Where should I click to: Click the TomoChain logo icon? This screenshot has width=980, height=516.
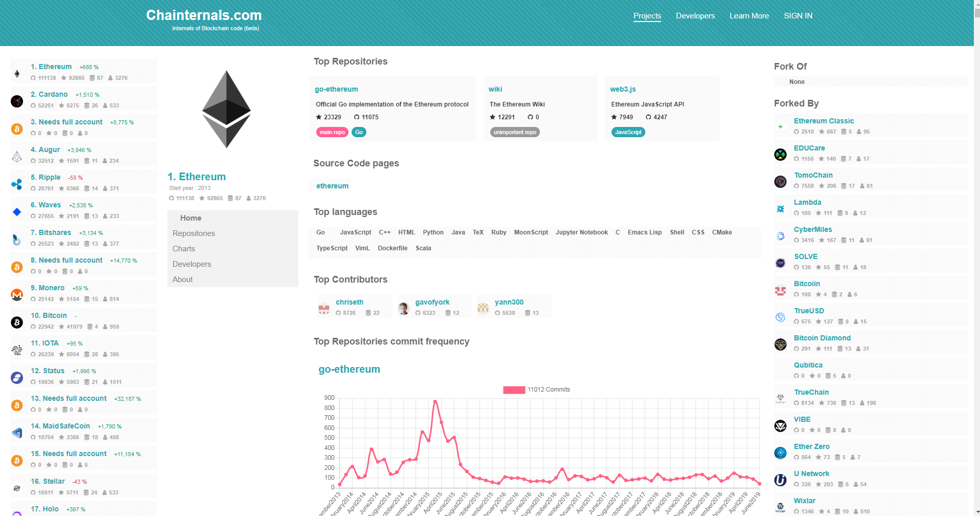point(780,181)
